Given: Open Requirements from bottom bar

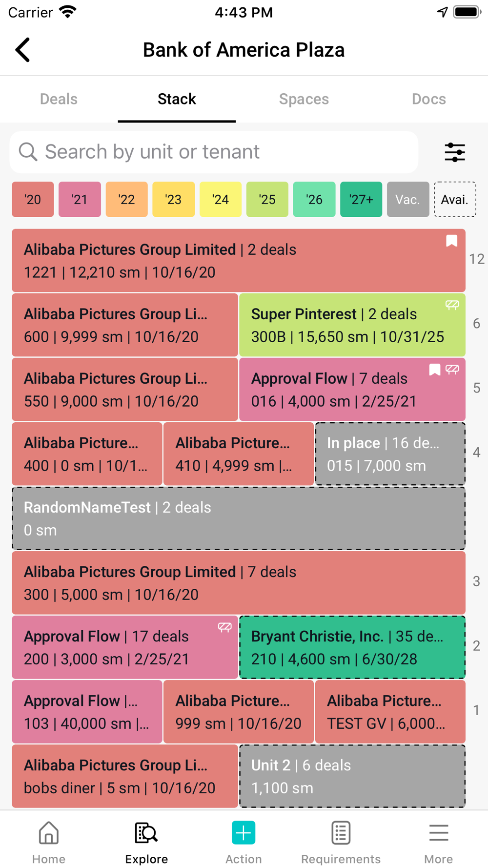Looking at the screenshot, I should (341, 842).
